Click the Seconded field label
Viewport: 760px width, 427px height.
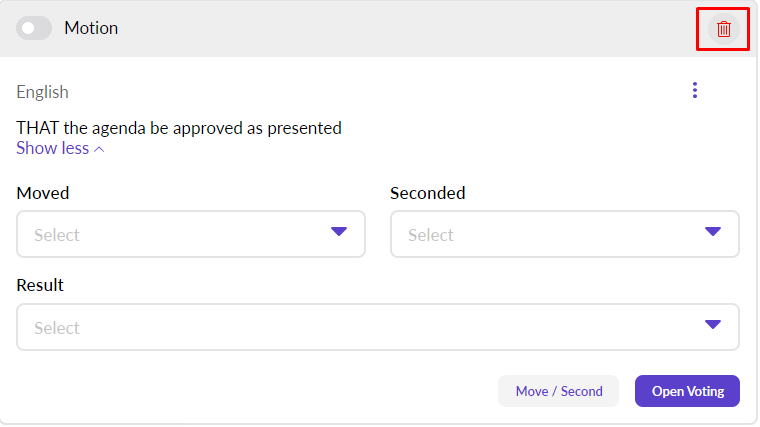pyautogui.click(x=428, y=193)
